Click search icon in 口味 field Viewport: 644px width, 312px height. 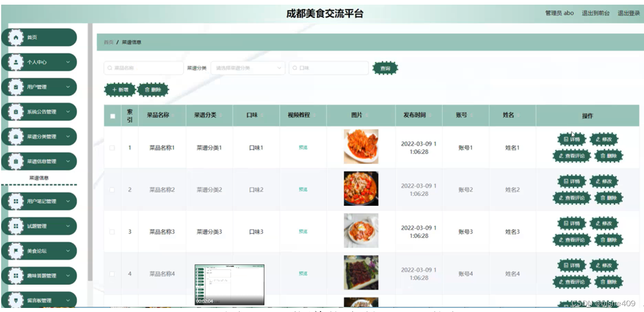[x=295, y=68]
